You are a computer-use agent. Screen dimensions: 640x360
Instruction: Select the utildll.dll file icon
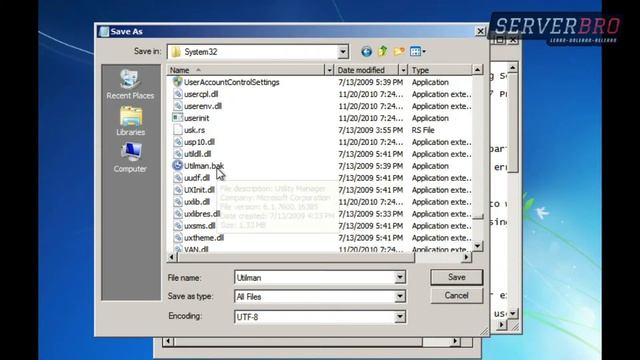(178, 154)
